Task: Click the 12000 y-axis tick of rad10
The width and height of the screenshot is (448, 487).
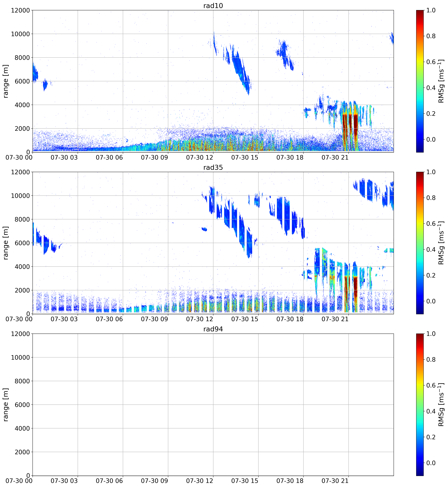Action: 20,10
